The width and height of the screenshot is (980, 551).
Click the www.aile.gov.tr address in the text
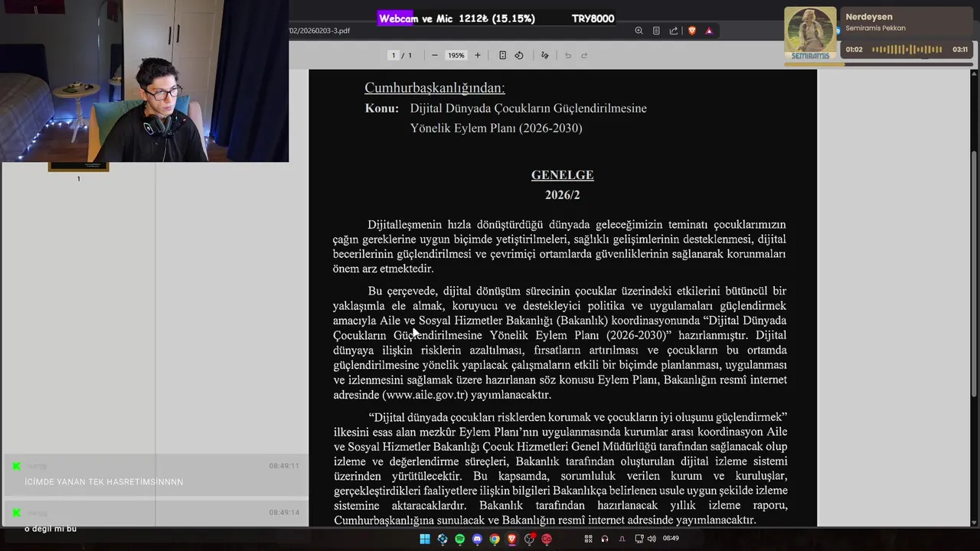click(x=425, y=395)
